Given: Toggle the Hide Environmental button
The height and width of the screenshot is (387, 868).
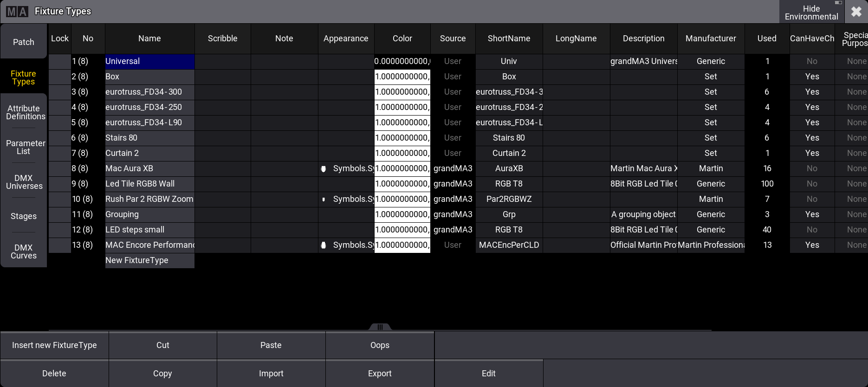Looking at the screenshot, I should point(811,12).
